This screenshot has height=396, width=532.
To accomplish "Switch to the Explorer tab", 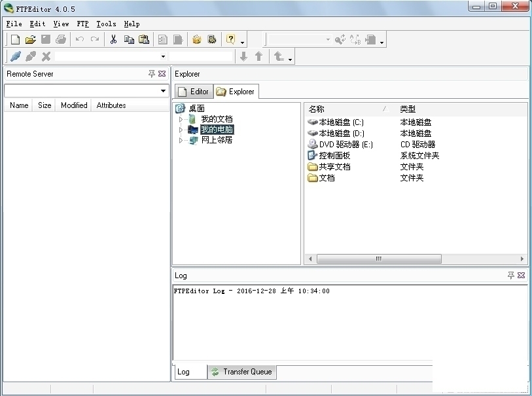I will (x=236, y=92).
